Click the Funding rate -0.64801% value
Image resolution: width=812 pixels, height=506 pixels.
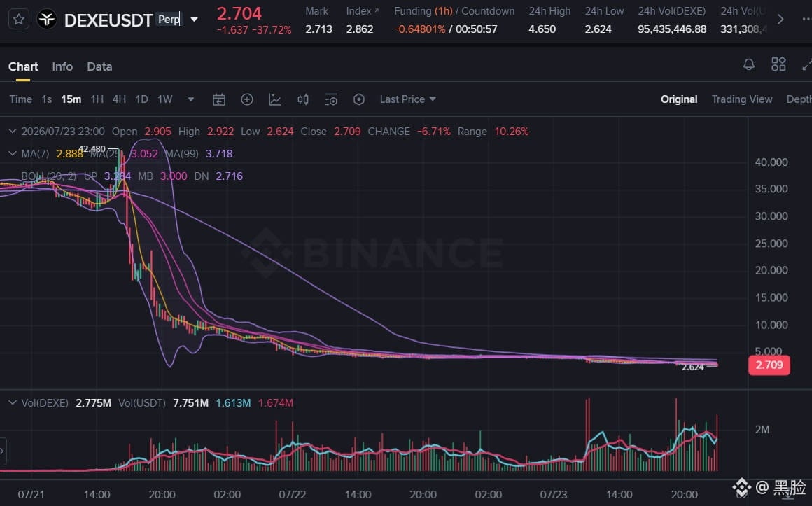[420, 29]
